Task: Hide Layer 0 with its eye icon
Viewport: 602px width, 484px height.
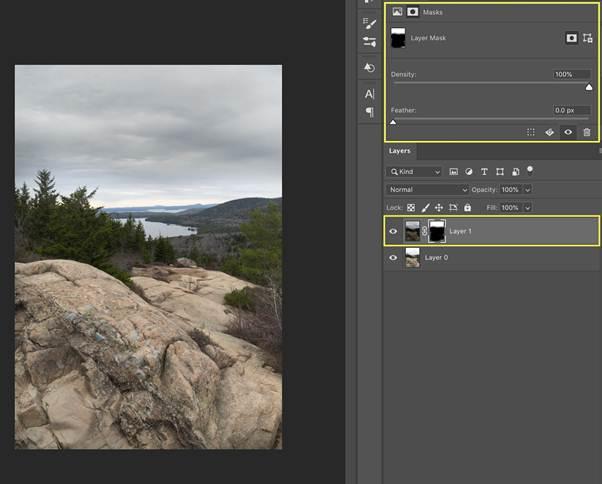Action: pos(393,258)
